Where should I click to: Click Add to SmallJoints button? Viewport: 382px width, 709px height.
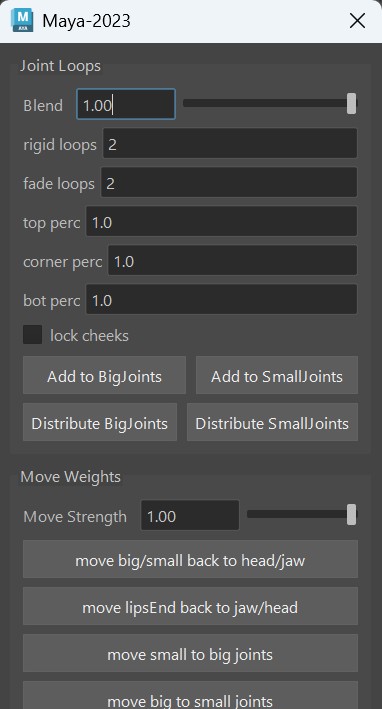click(x=277, y=375)
